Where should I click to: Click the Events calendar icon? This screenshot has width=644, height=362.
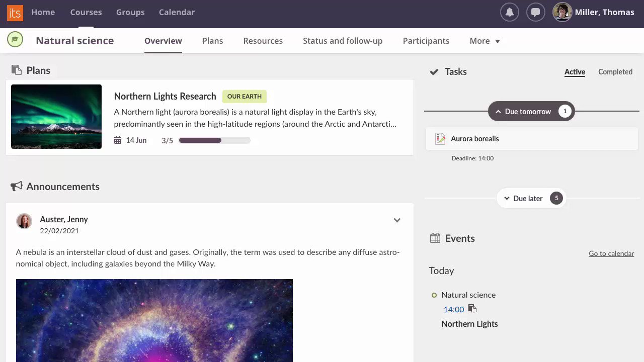tap(434, 238)
